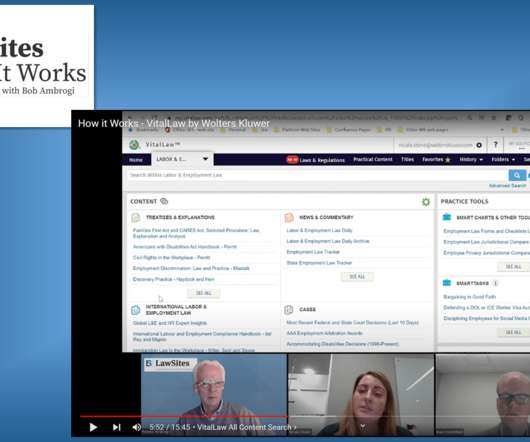The width and height of the screenshot is (530, 442).
Task: Seek on the red video progress bar
Action: pyautogui.click(x=183, y=416)
